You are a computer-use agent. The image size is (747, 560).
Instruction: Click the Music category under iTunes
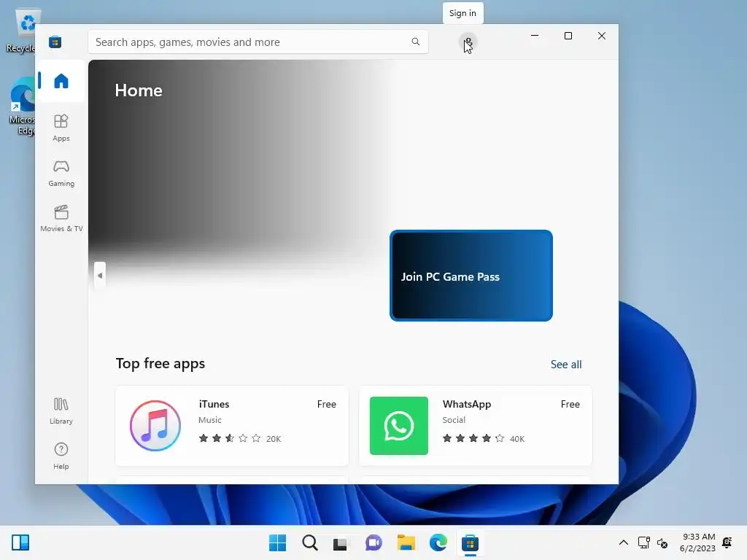coord(209,419)
